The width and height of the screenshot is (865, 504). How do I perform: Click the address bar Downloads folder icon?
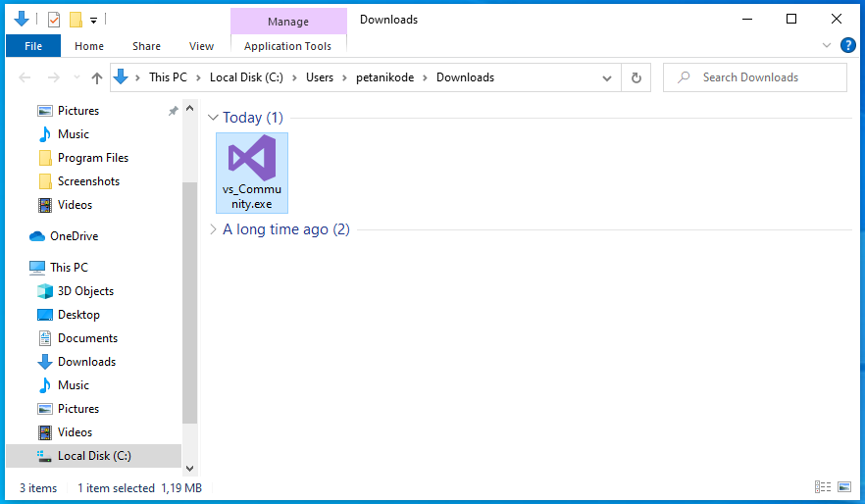(121, 77)
